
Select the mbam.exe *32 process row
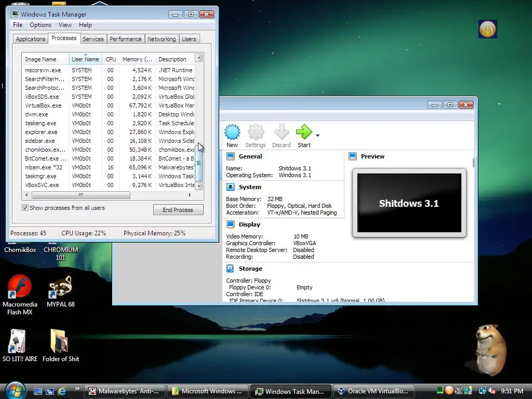[x=109, y=167]
